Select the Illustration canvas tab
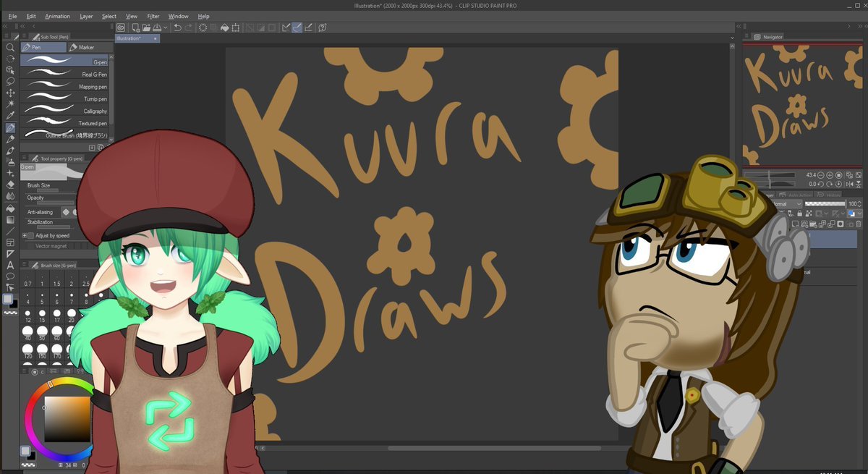The width and height of the screenshot is (868, 474). point(137,38)
